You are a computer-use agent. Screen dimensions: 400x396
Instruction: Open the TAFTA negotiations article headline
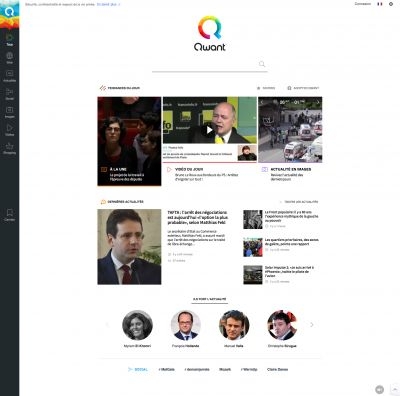[198, 217]
